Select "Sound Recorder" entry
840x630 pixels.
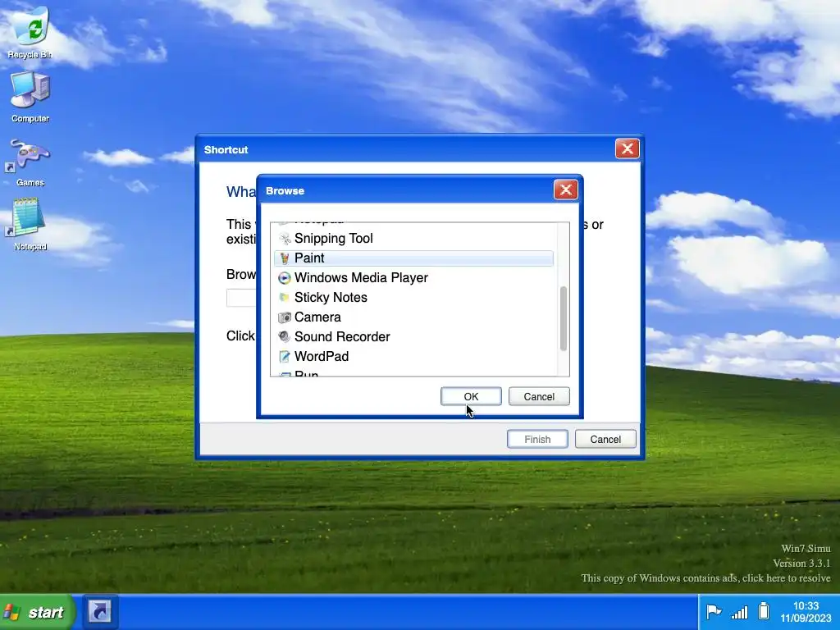tap(413, 336)
